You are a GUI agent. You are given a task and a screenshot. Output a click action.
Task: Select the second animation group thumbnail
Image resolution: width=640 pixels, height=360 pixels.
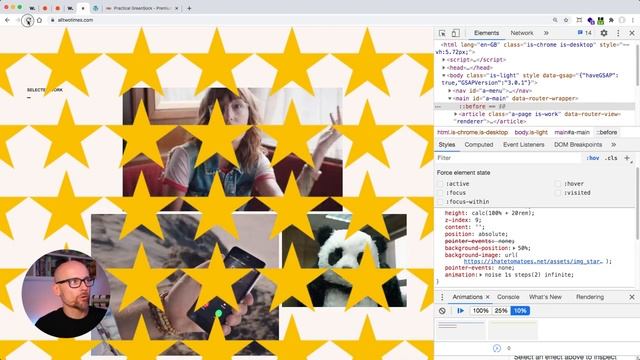(513, 330)
